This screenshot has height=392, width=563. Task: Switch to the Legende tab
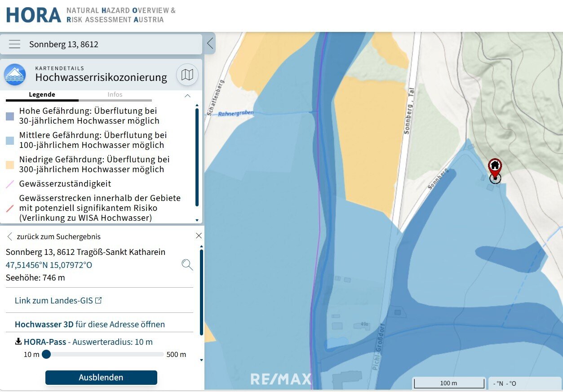point(42,95)
